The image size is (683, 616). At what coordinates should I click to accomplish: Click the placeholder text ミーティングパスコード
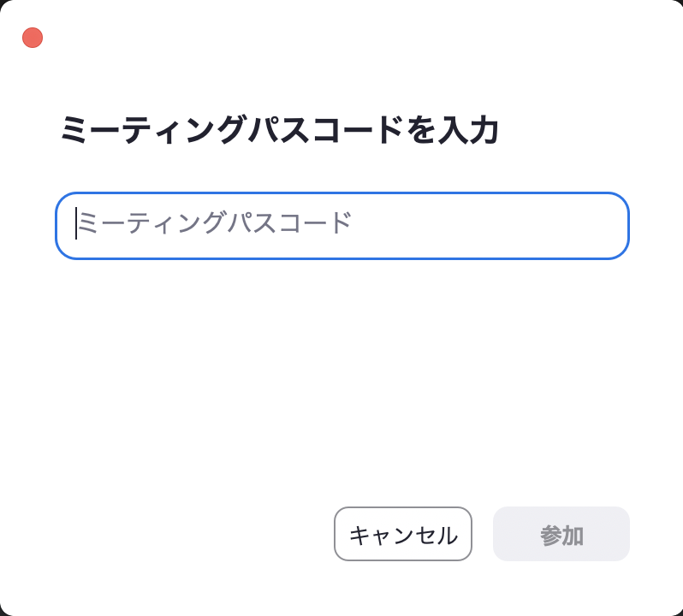(214, 224)
